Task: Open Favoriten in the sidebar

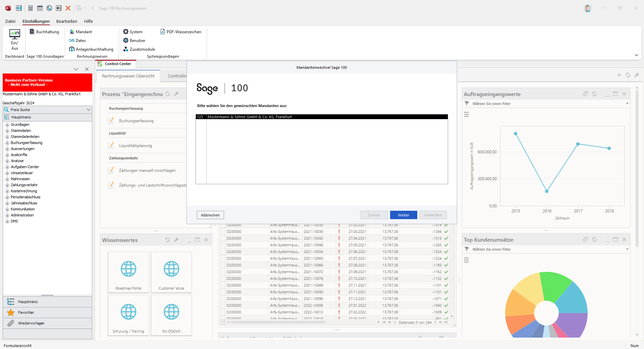Action: 26,312
